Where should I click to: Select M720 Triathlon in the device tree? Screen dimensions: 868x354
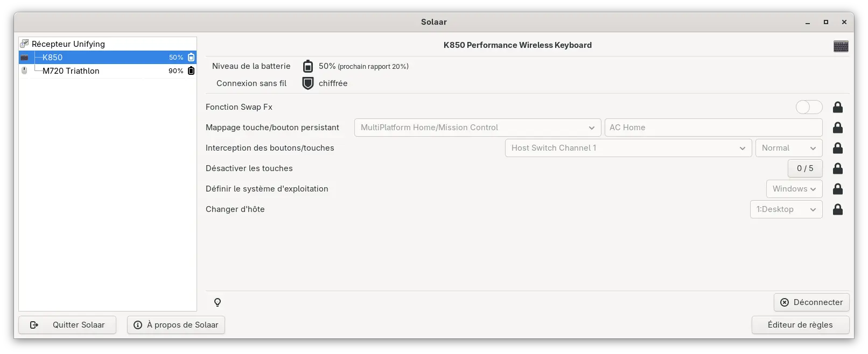(x=108, y=70)
